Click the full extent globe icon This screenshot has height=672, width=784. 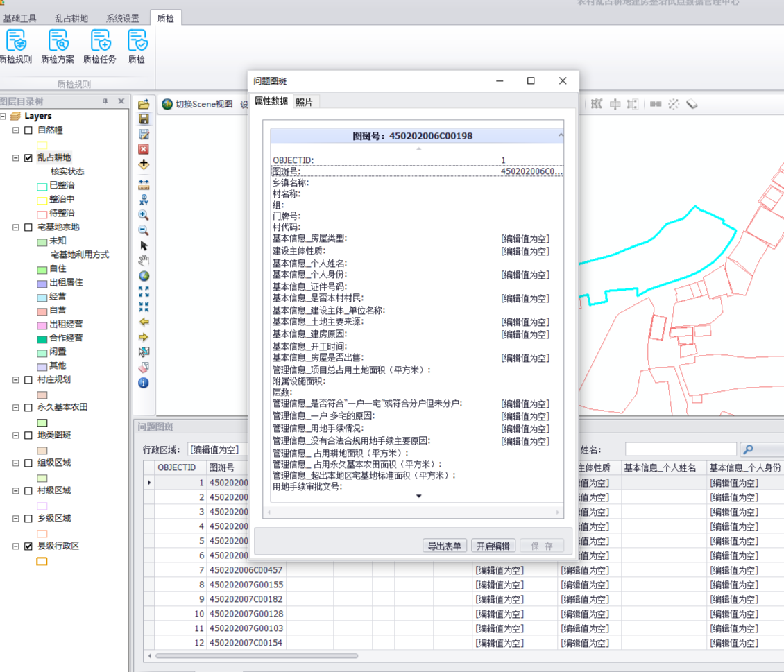(x=144, y=276)
